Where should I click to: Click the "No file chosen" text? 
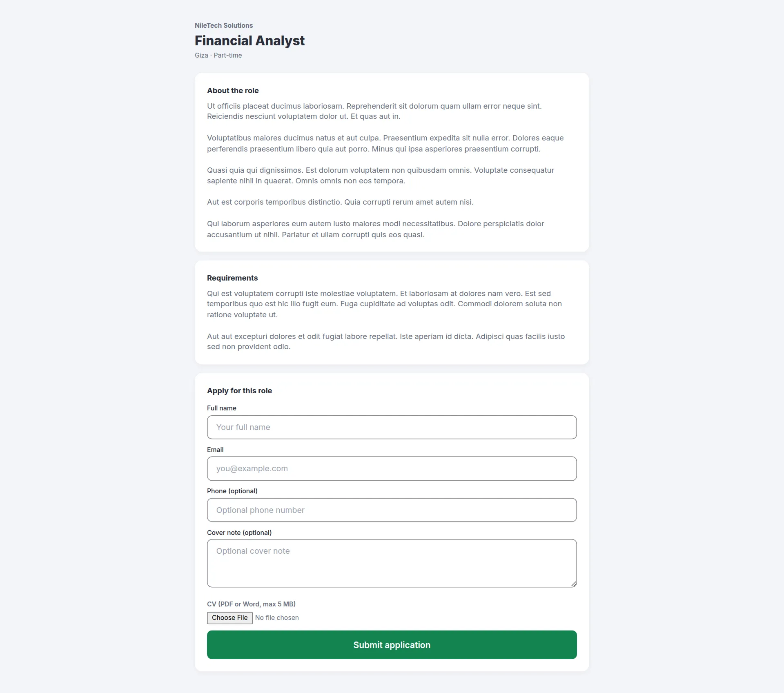click(277, 618)
